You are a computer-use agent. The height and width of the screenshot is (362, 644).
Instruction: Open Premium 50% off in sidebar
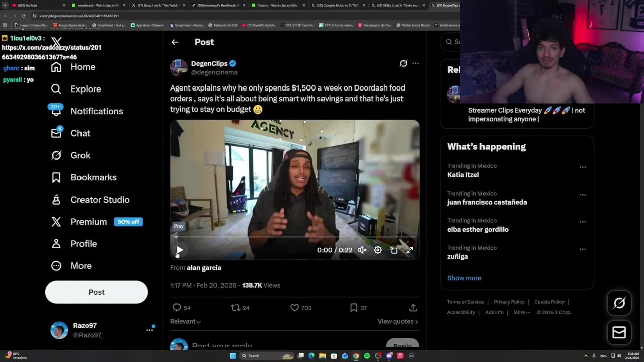coord(97,222)
